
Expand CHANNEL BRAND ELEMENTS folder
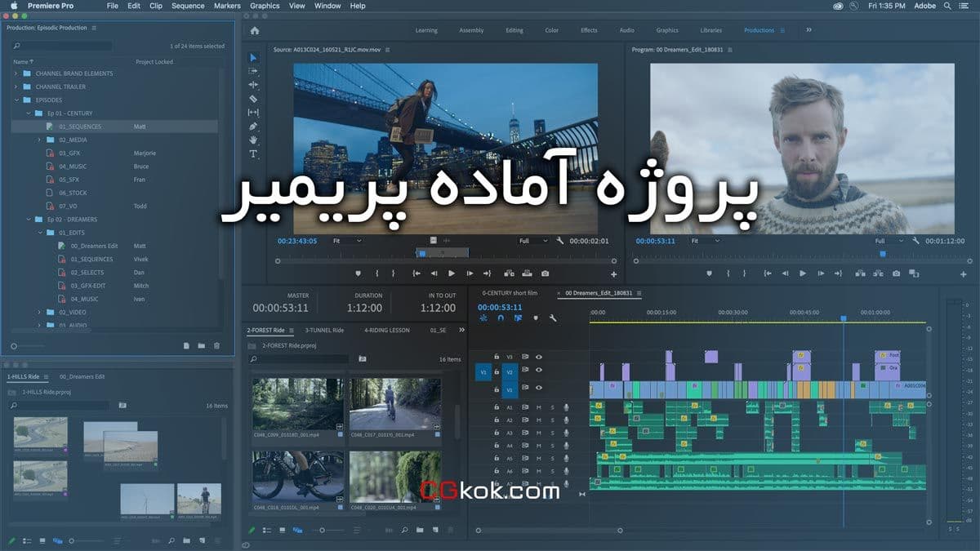[16, 73]
